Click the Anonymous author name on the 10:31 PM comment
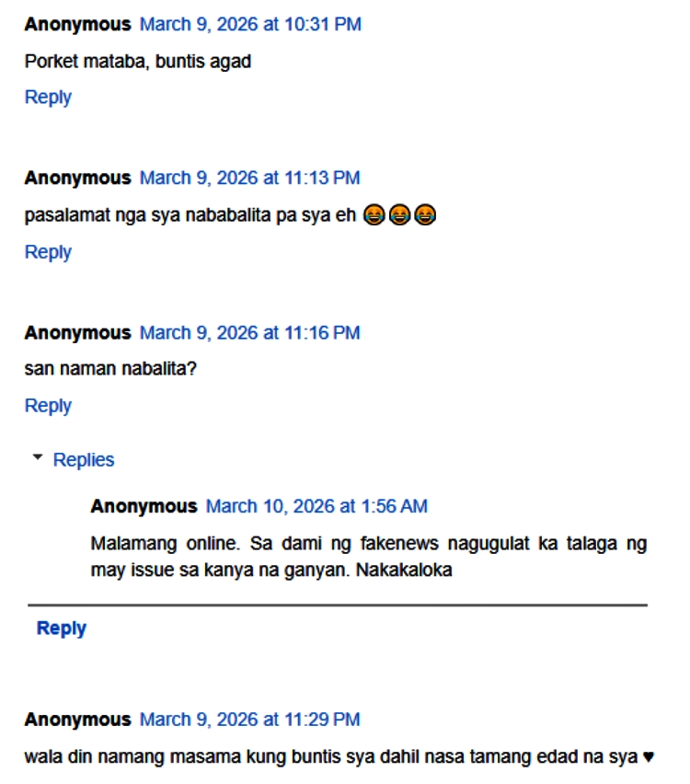 pos(78,24)
